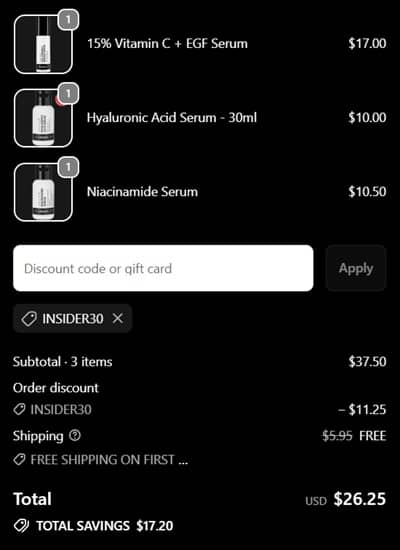Click the tag icon in INSIDER30 chip
400x550 pixels.
click(29, 319)
